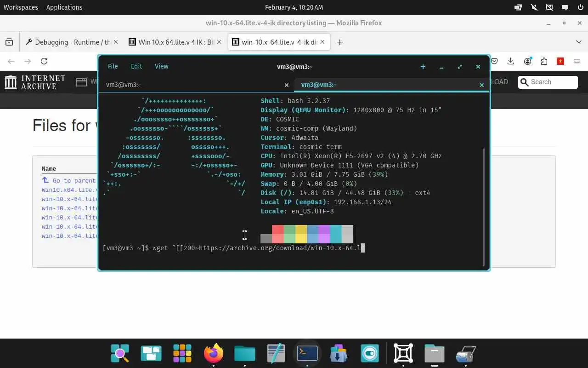Viewport: 588px width, 368px height.
Task: Click the muted sound icon in the top panel
Action: 534,7
